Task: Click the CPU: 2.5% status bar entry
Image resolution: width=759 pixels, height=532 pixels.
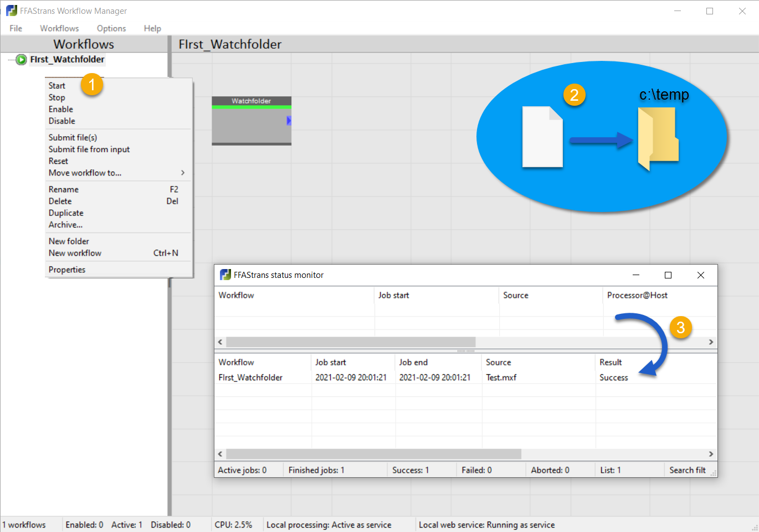Action: [233, 525]
